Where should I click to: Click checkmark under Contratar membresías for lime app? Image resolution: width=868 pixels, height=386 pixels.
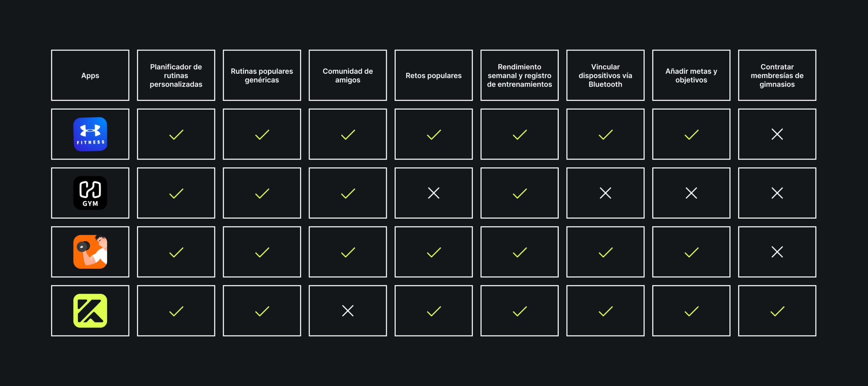pyautogui.click(x=777, y=311)
